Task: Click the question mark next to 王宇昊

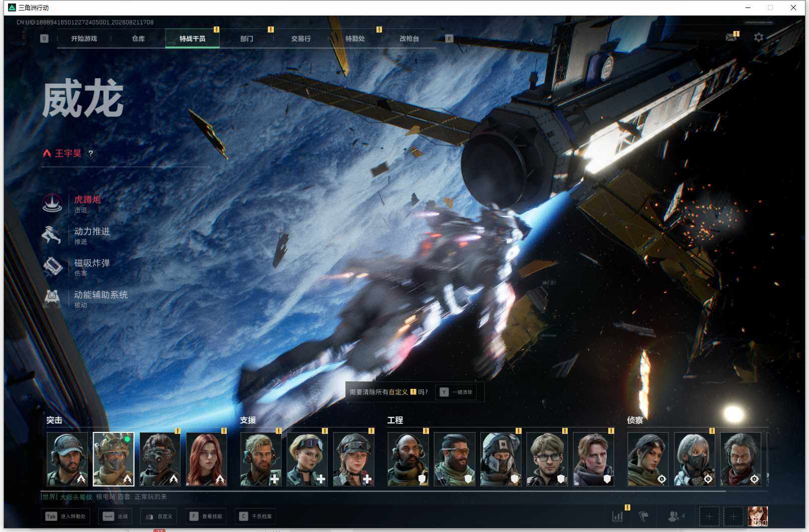Action: 91,153
